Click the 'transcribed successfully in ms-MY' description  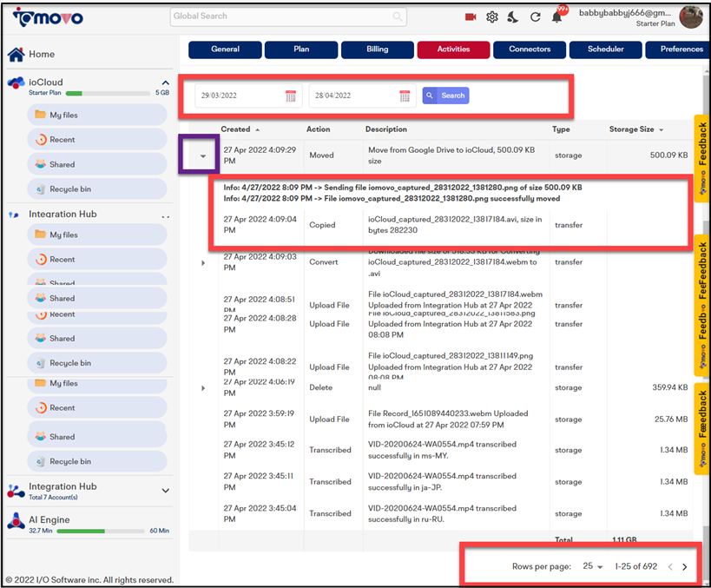(x=442, y=450)
